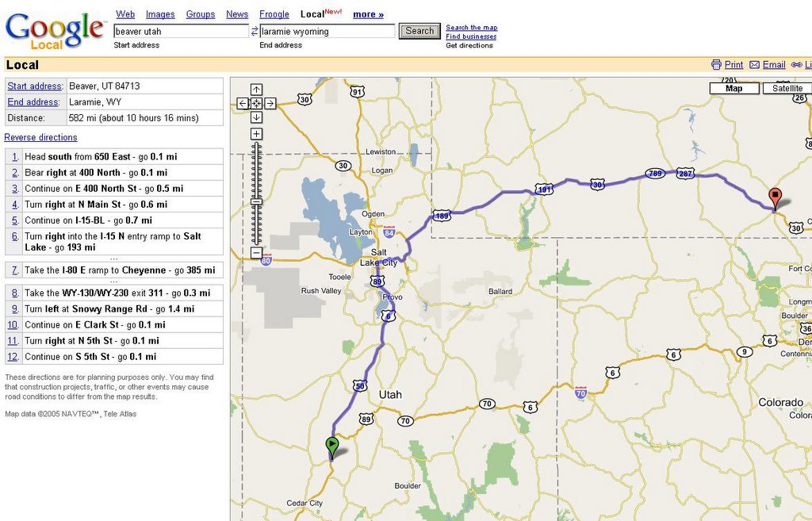Switch to Satellite view

tap(787, 88)
